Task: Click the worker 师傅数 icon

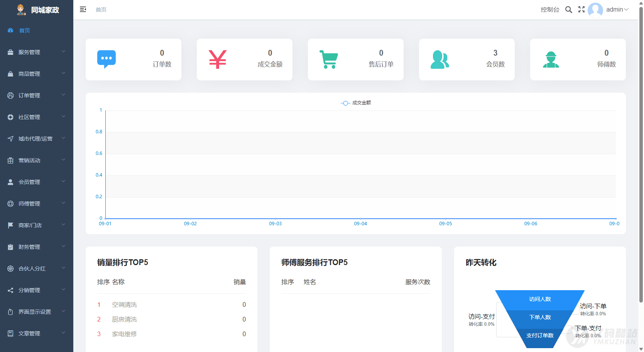Action: click(x=551, y=60)
